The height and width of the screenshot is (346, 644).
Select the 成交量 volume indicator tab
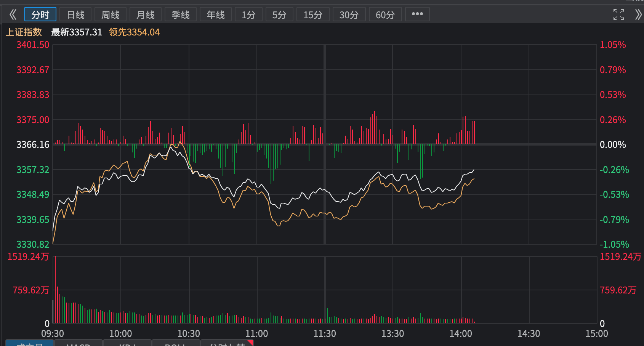[30, 343]
